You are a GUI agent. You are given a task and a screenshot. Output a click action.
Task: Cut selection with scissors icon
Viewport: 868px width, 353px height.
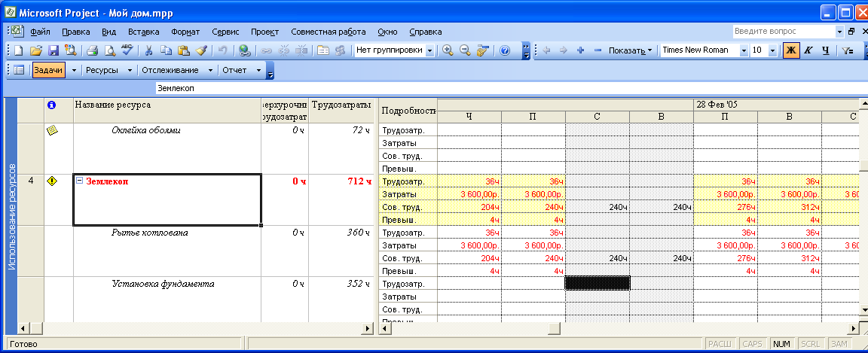point(148,50)
